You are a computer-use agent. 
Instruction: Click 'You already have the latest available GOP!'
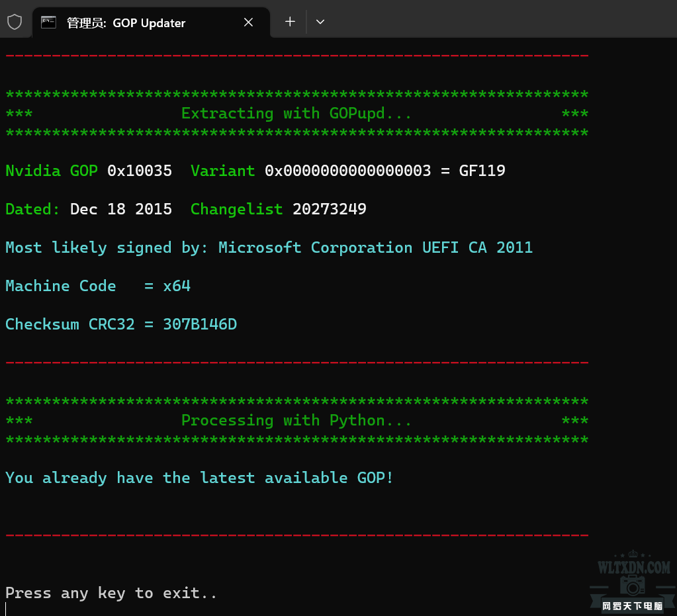[x=199, y=478]
